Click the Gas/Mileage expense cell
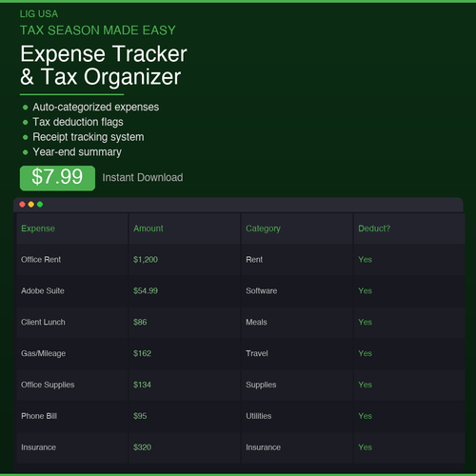The image size is (476, 476). (x=72, y=353)
